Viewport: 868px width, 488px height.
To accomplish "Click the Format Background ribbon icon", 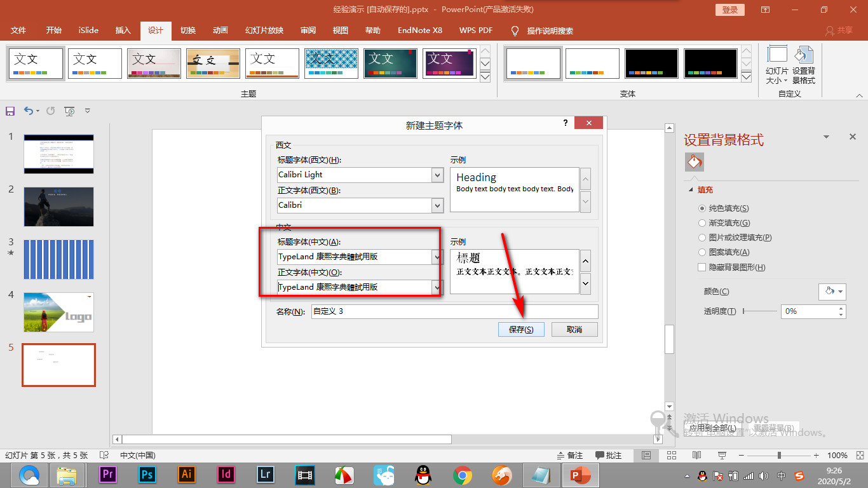I will click(804, 65).
